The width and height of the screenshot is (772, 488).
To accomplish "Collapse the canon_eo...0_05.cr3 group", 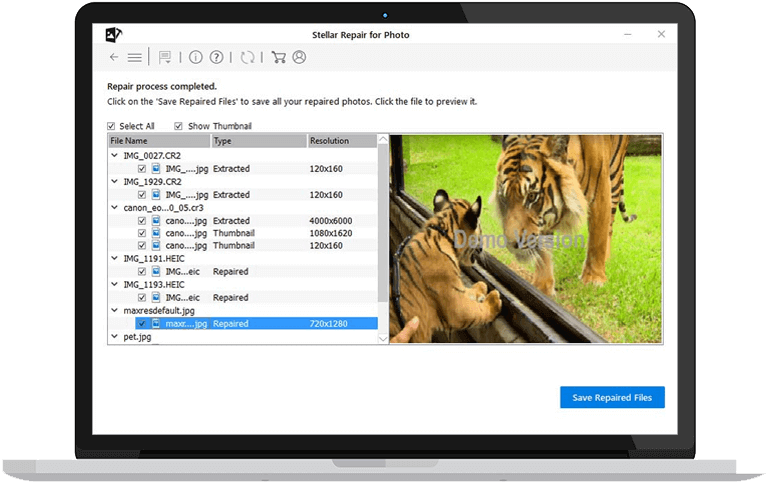I will 115,207.
